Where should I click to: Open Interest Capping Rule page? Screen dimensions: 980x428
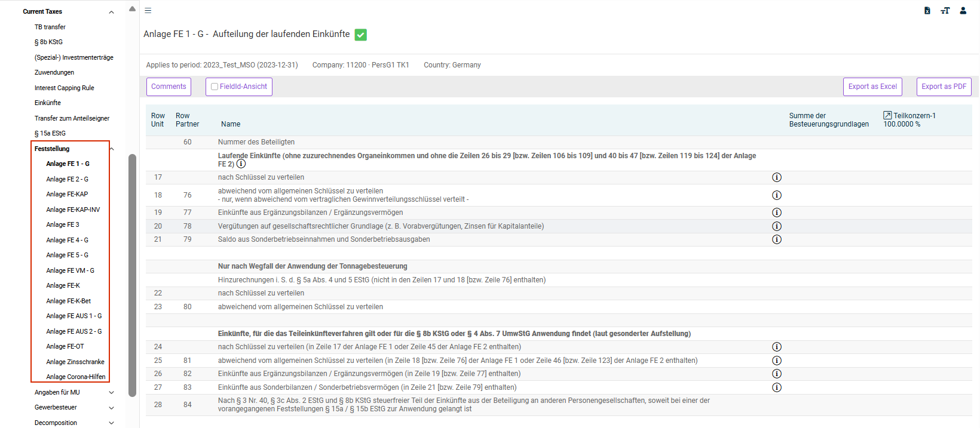(x=65, y=88)
